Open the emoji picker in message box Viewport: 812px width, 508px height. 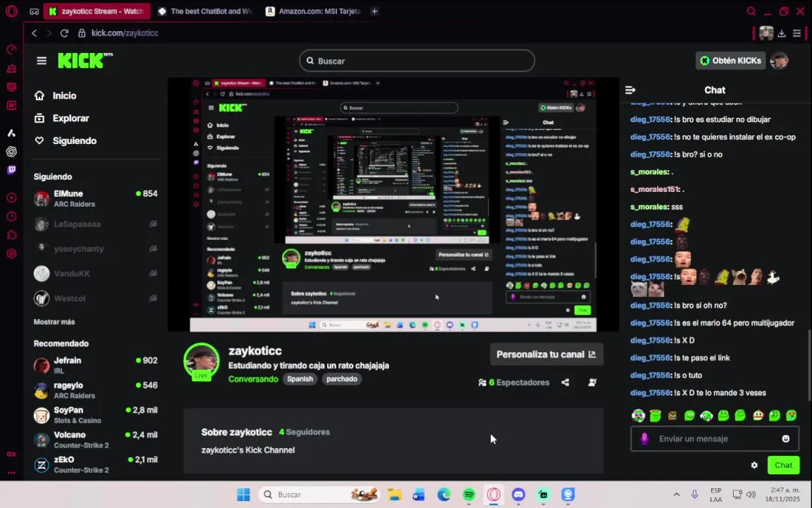(x=786, y=439)
